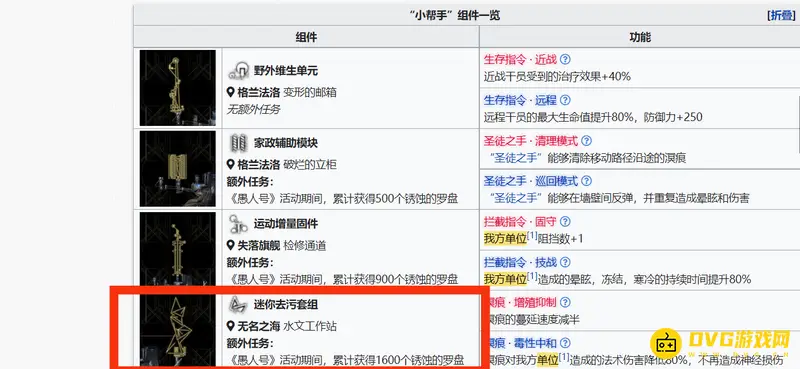The image size is (800, 369).
Task: Click the 拦截指令·固守 function title
Action: (520, 222)
